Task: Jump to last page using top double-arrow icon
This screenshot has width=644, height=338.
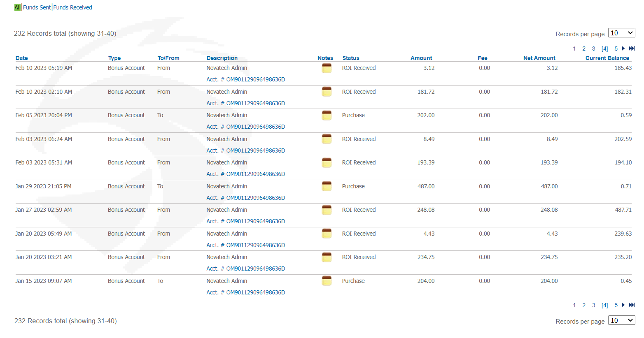Action: (x=632, y=49)
